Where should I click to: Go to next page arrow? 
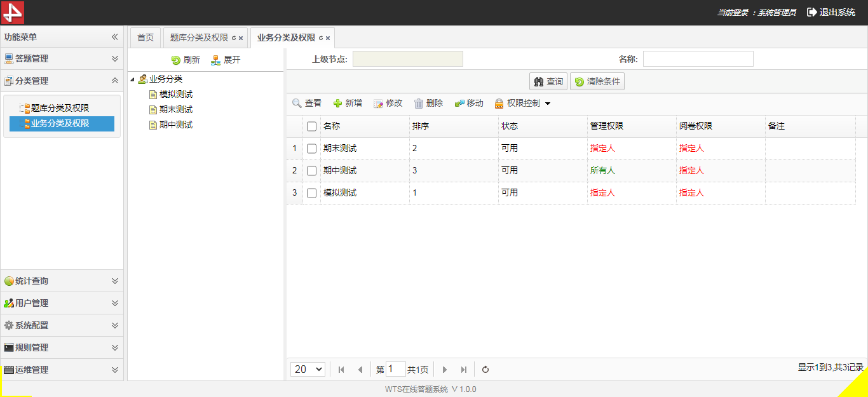445,370
